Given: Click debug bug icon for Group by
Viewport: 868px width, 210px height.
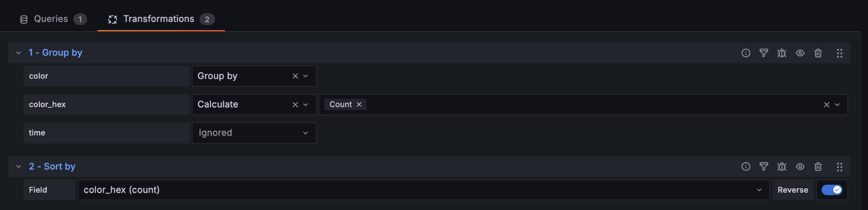Looking at the screenshot, I should pos(782,53).
